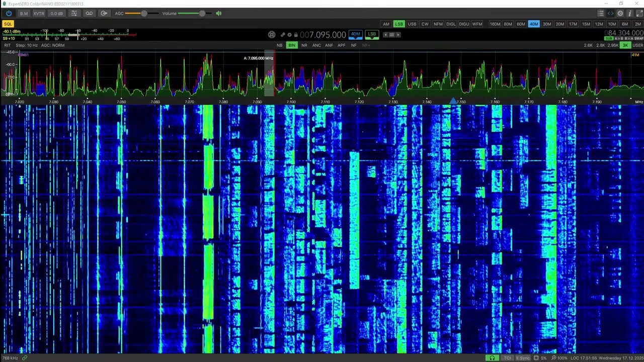
Task: Toggle the RIT control
Action: [8, 45]
